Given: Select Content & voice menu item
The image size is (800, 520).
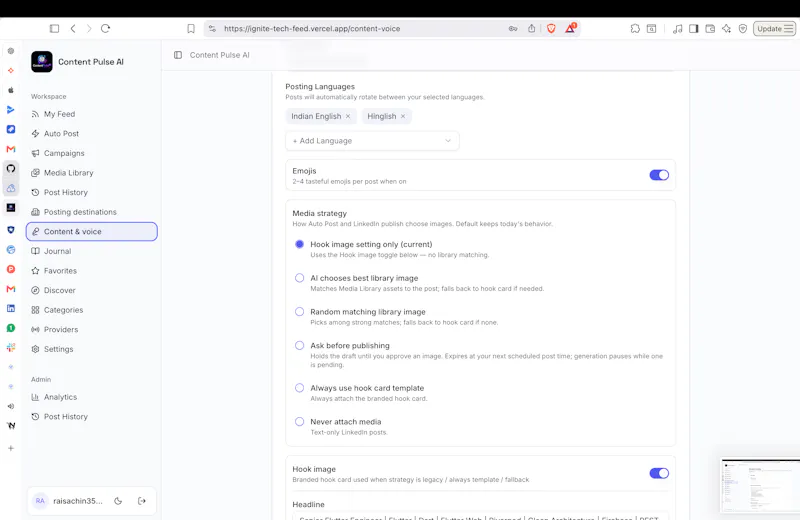Looking at the screenshot, I should pos(92,232).
